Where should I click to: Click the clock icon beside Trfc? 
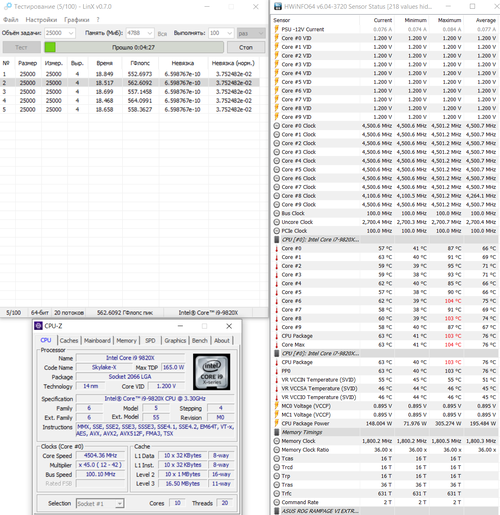[x=276, y=493]
